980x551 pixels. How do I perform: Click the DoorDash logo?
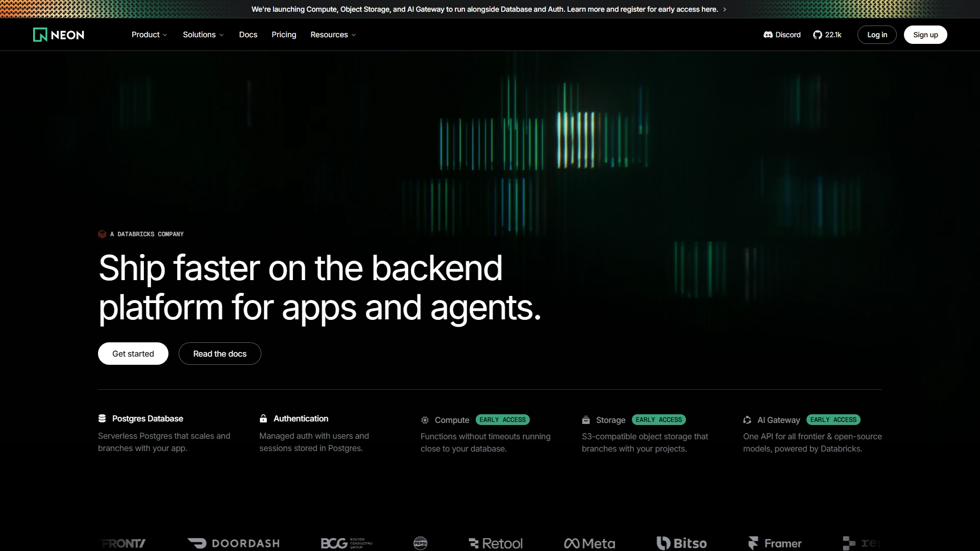pos(234,543)
